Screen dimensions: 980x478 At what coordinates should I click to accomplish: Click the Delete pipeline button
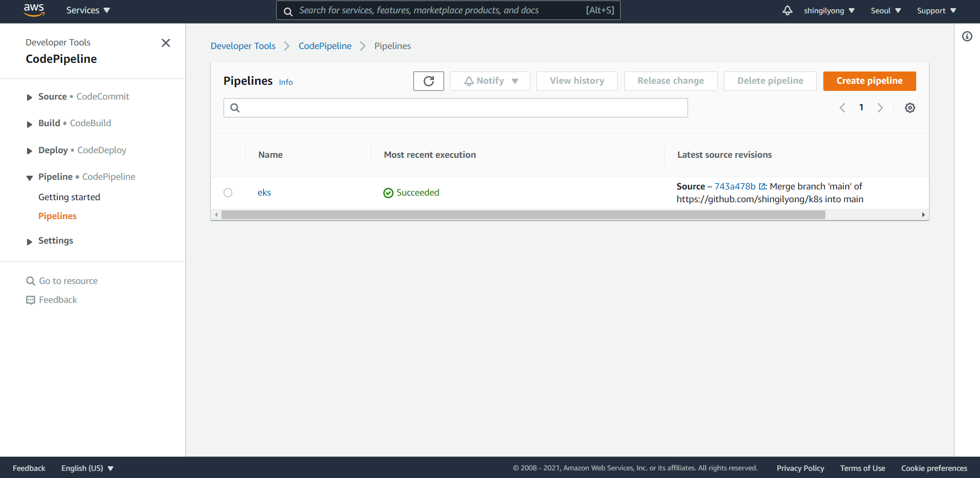click(x=770, y=81)
